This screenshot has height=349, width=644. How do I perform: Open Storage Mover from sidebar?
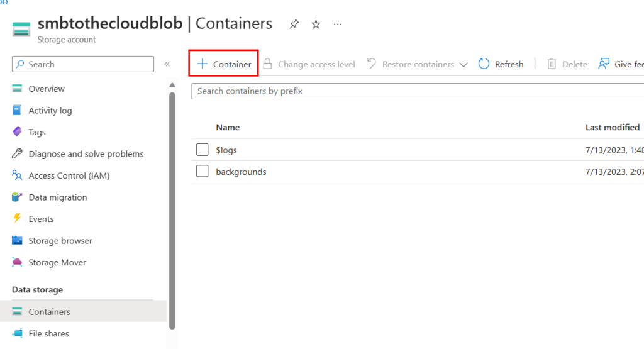click(57, 262)
